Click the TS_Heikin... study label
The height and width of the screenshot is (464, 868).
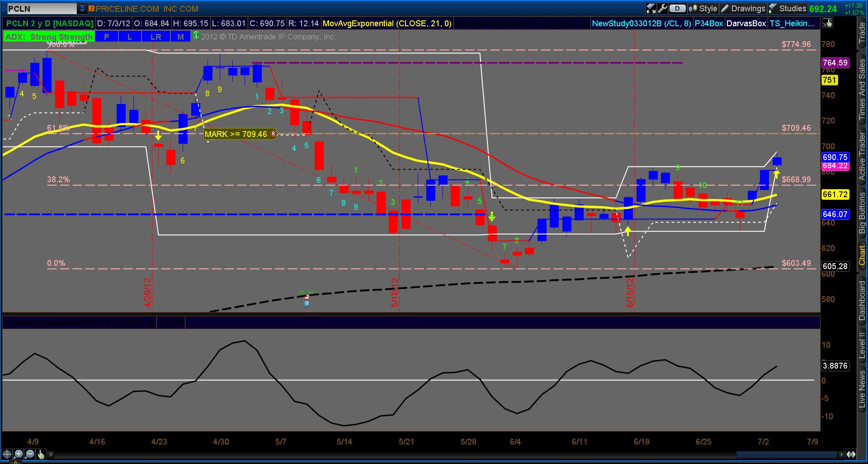coord(793,23)
